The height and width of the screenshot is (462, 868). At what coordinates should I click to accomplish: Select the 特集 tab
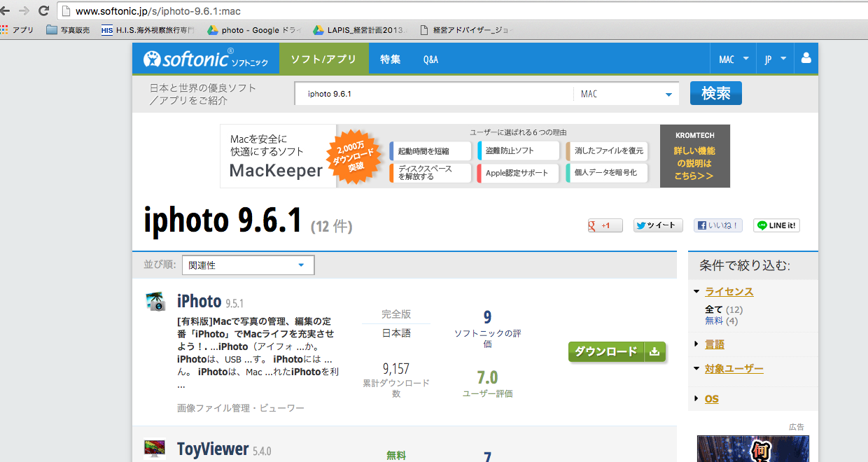coord(391,59)
